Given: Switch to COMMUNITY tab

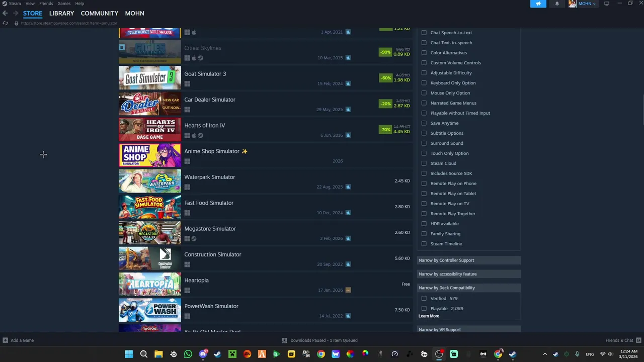Looking at the screenshot, I should point(100,13).
